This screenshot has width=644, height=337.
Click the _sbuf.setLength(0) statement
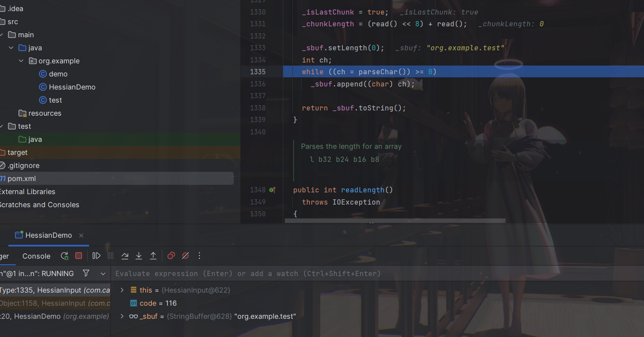pyautogui.click(x=343, y=48)
